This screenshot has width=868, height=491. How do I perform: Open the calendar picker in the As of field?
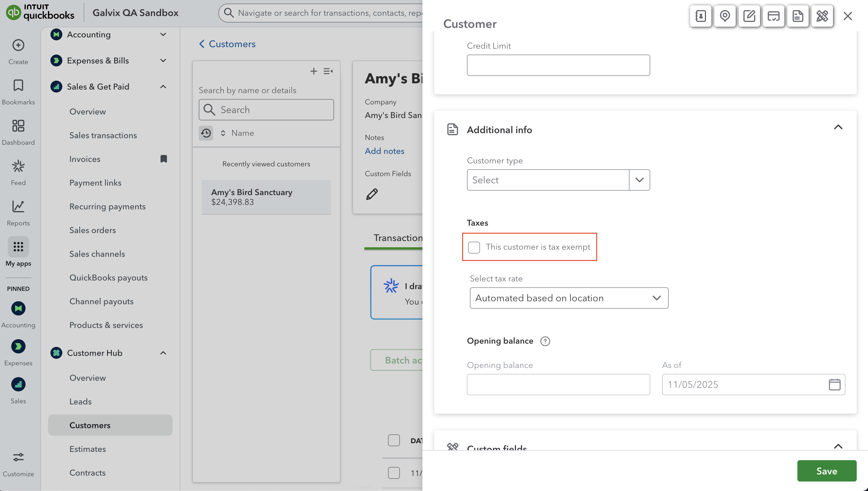pos(834,385)
